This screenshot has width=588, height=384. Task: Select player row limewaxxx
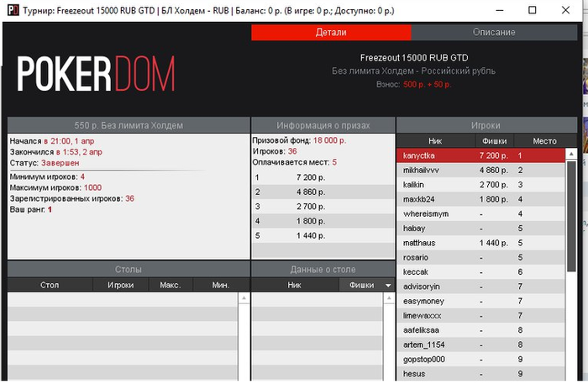[x=480, y=316]
